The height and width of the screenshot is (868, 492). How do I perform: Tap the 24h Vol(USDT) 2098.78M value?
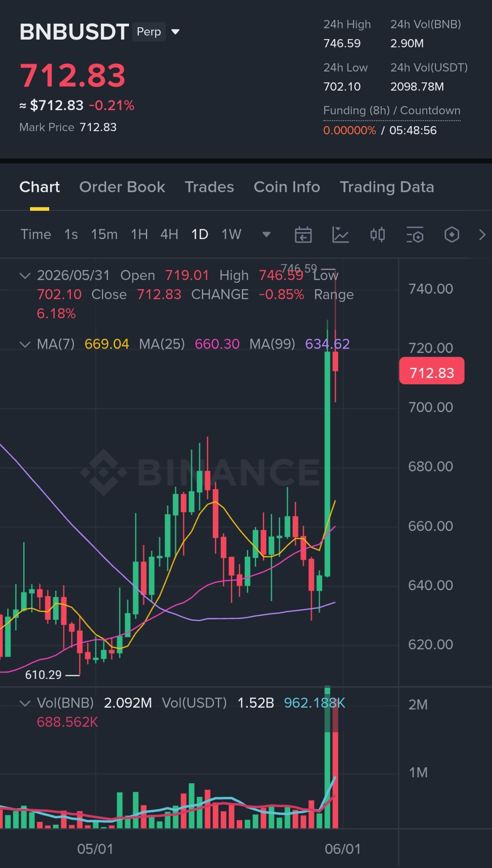(417, 87)
